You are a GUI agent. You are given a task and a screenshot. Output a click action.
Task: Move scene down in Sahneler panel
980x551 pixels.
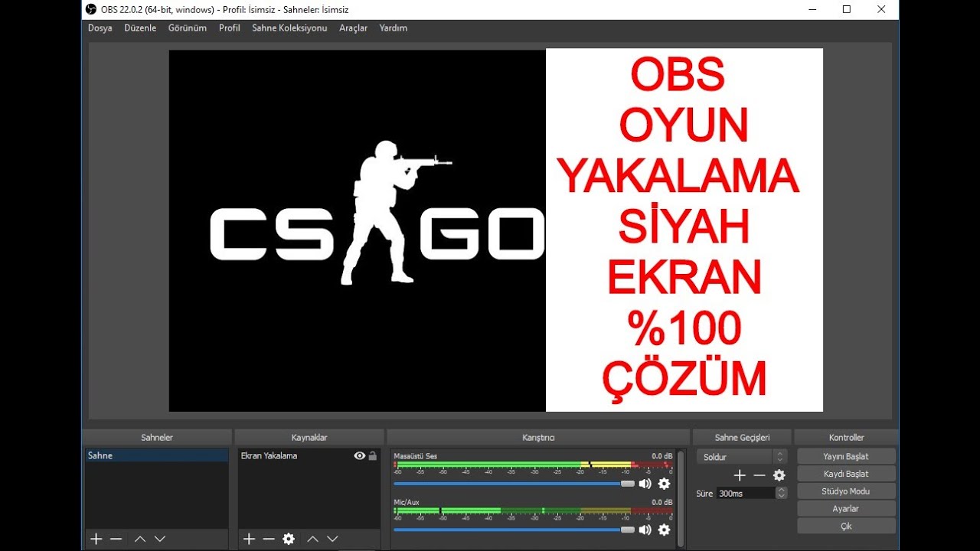tap(160, 539)
